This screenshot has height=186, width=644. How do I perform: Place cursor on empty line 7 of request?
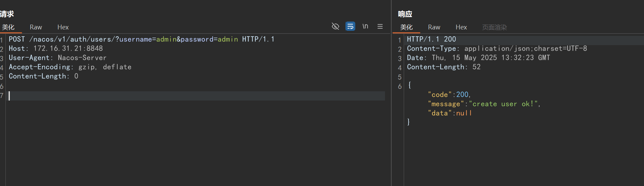point(137,96)
